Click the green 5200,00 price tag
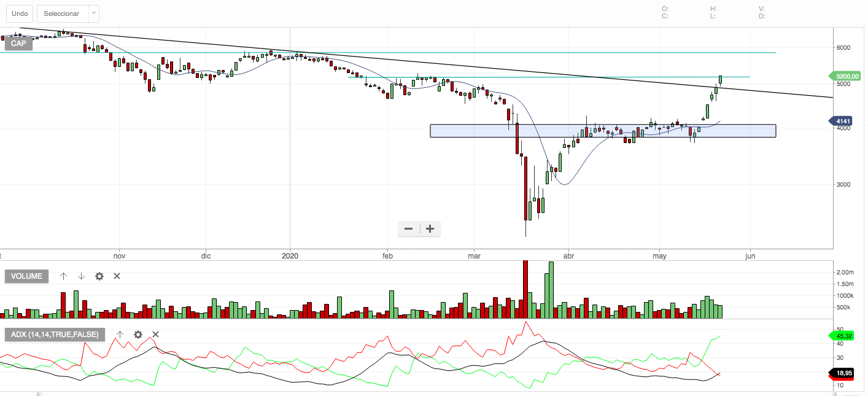This screenshot has height=396, width=868. [x=844, y=76]
